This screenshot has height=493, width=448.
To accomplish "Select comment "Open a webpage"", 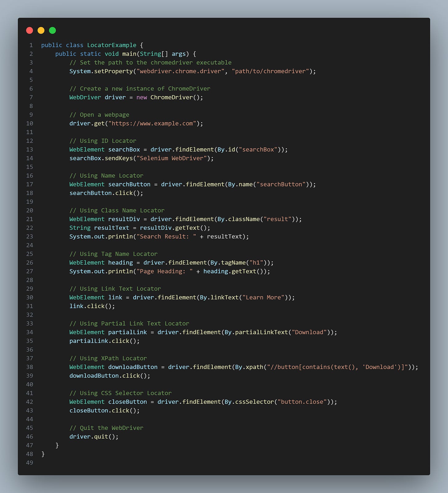I will (99, 115).
